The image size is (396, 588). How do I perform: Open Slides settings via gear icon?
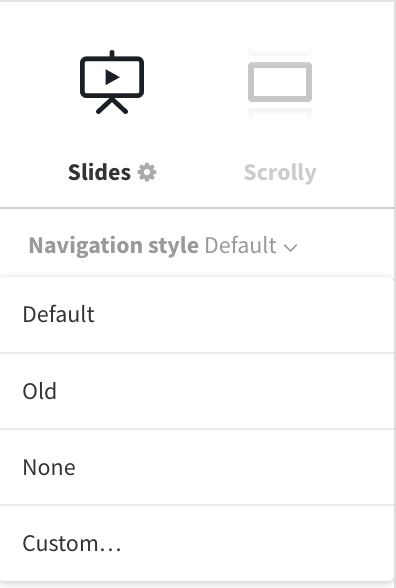point(147,173)
